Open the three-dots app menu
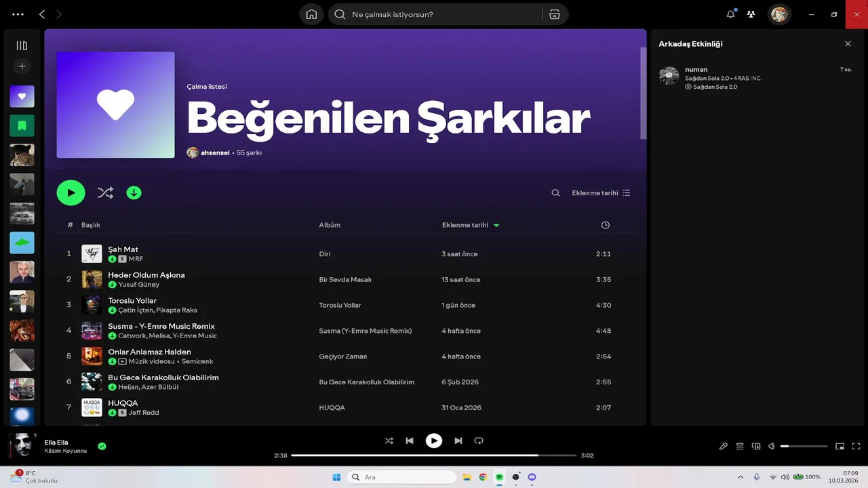The image size is (868, 488). 18,14
